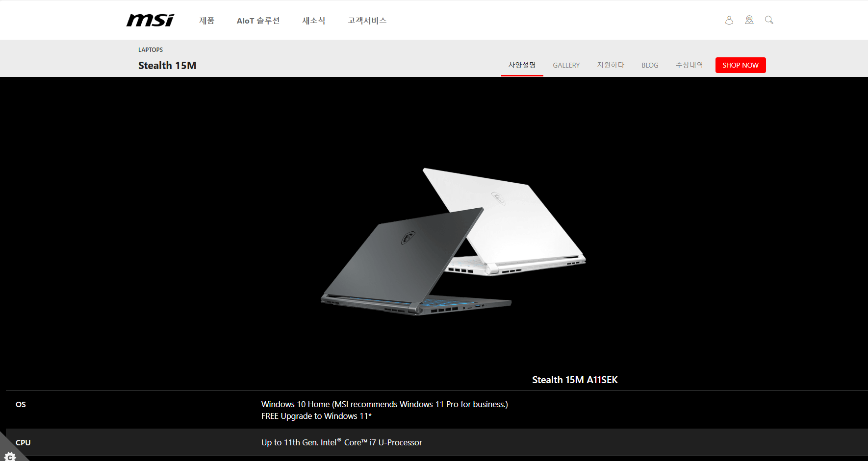Open the 제품 products menu

[x=206, y=21]
